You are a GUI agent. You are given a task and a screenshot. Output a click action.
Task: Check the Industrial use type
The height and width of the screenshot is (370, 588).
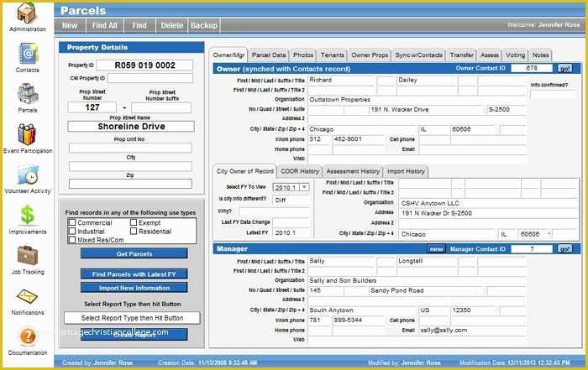(72, 231)
